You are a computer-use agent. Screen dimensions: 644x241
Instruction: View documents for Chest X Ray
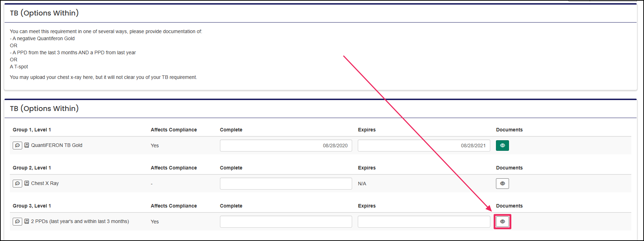click(502, 184)
